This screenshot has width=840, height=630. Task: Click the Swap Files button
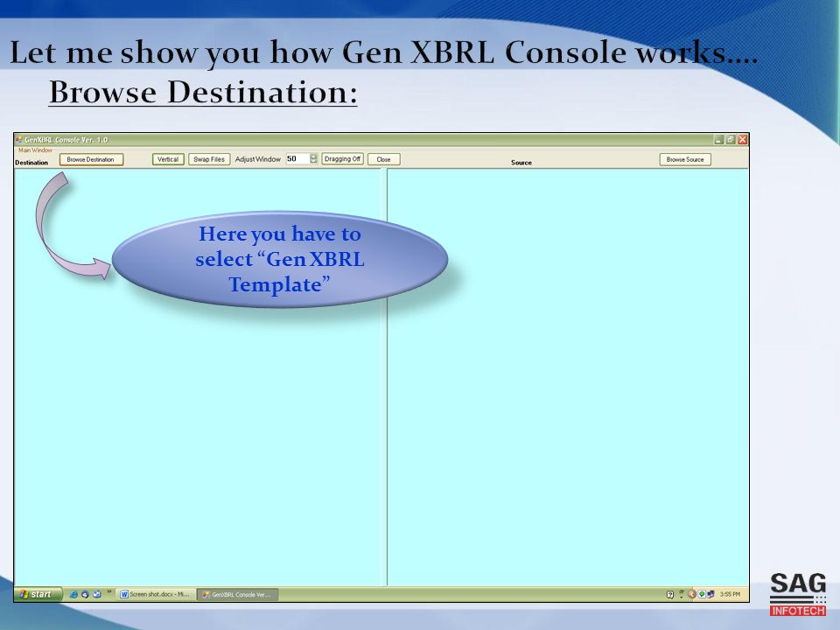pos(209,159)
